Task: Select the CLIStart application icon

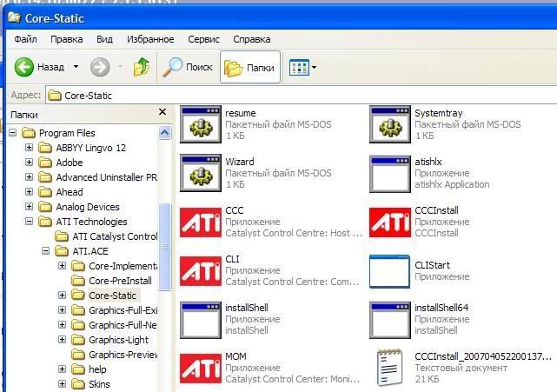Action: click(x=389, y=271)
